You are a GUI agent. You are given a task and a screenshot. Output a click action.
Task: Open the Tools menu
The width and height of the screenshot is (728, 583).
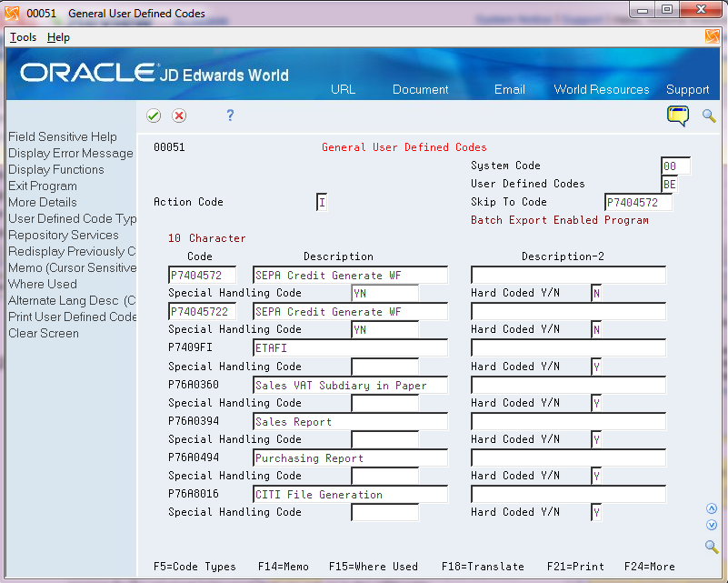[24, 37]
